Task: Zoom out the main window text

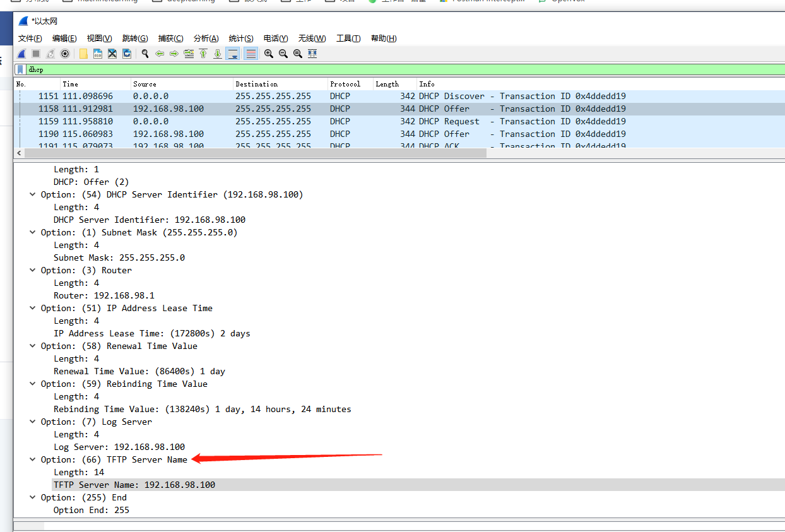Action: [x=283, y=54]
